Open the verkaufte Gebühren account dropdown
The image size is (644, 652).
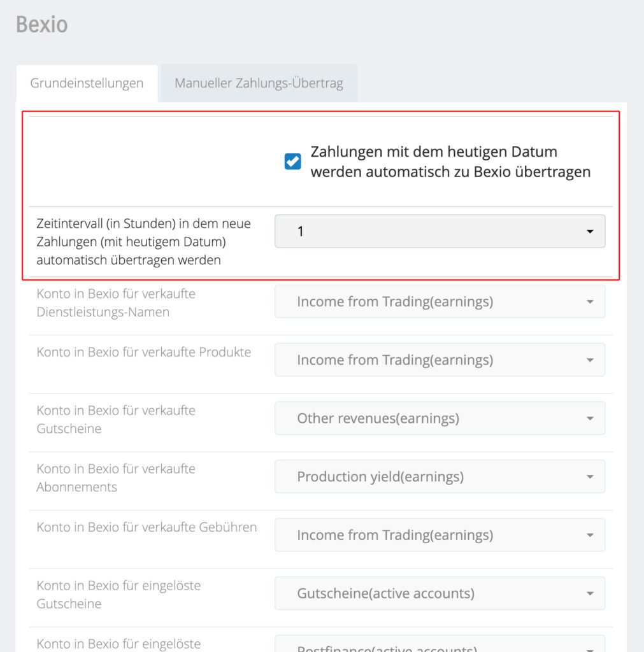(440, 535)
